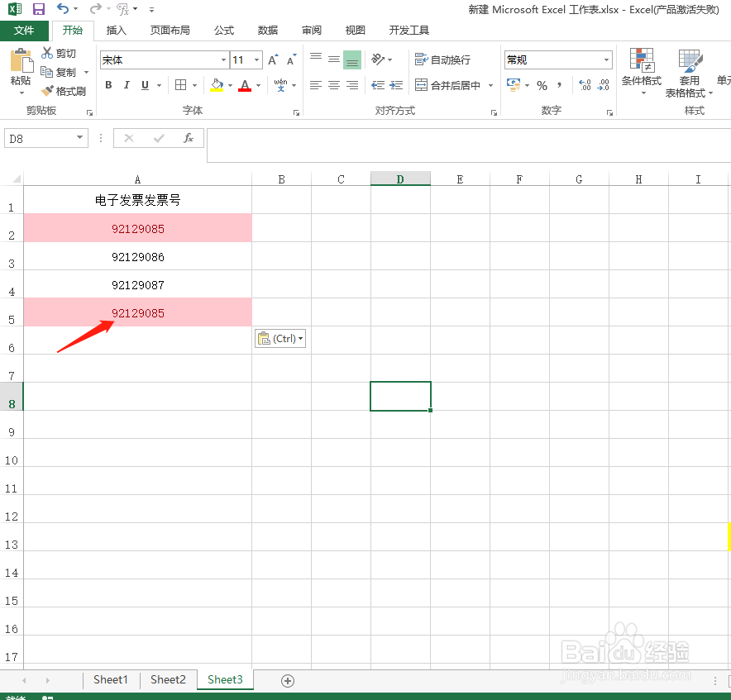
Task: Click the red font color A button
Action: [245, 85]
